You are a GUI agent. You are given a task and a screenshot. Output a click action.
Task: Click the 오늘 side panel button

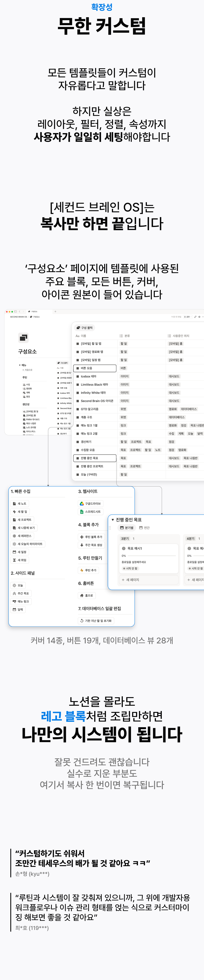tap(18, 586)
